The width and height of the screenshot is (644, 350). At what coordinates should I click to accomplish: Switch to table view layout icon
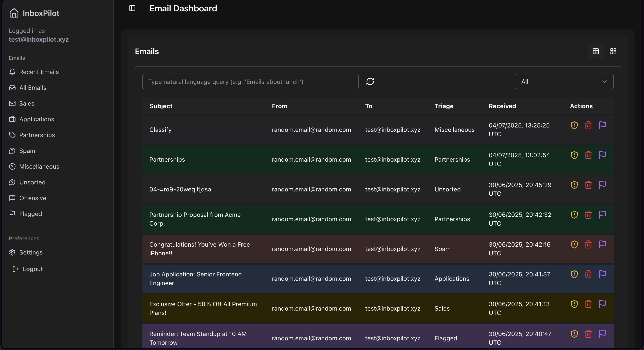pos(596,51)
